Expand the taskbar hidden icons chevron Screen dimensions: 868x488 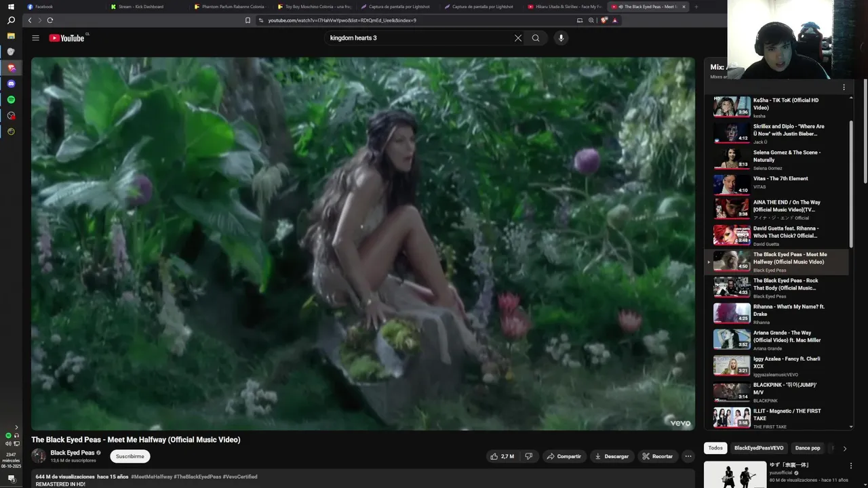16,427
